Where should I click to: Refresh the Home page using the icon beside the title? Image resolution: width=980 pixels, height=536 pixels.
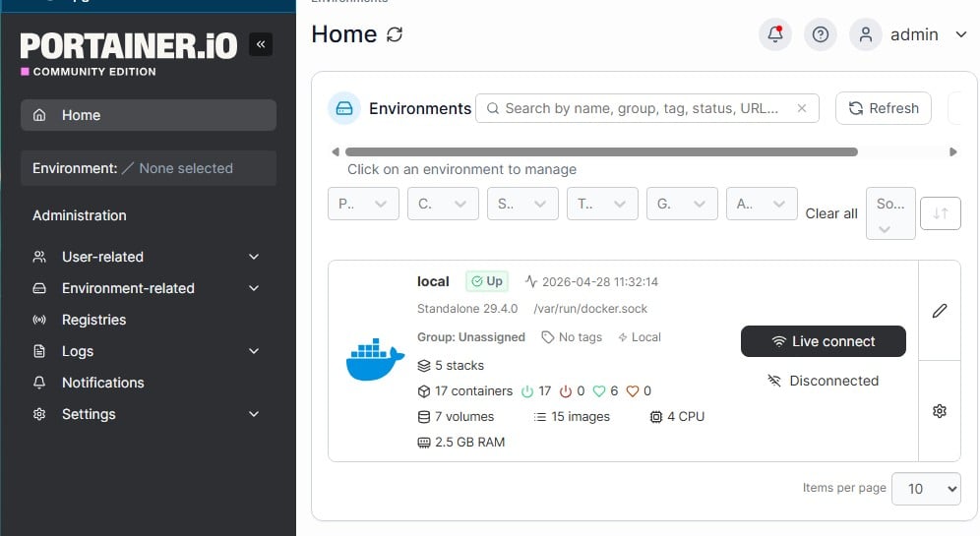tap(395, 34)
